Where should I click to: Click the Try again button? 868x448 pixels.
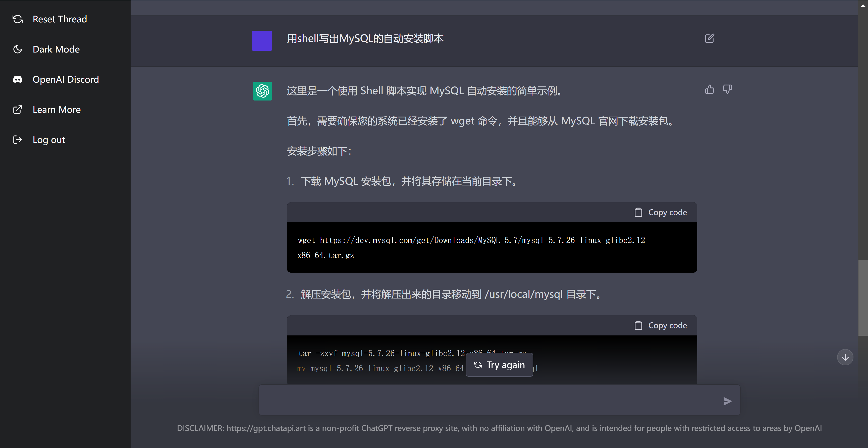499,365
